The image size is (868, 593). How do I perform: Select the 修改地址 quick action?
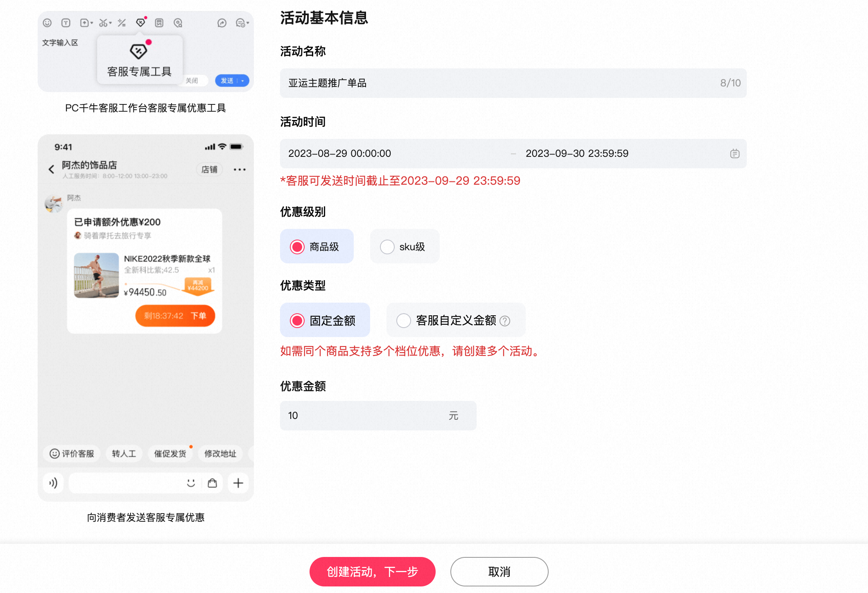[x=220, y=453]
